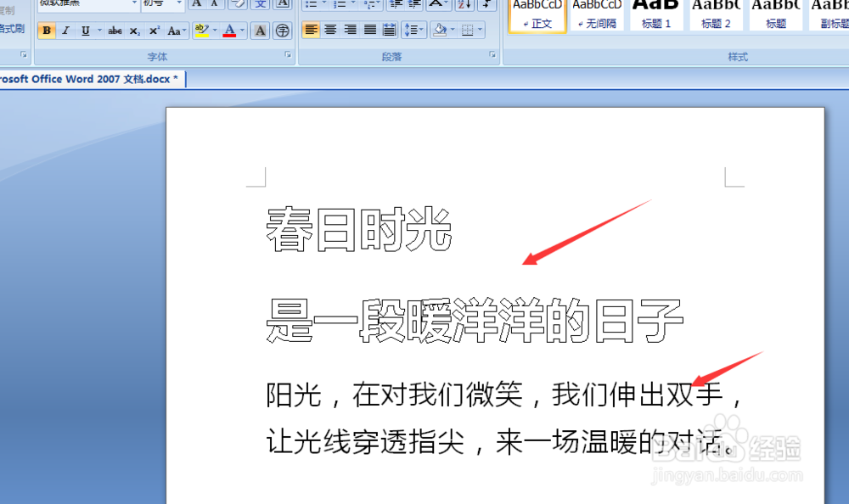Toggle bold formatting on selected text
Image resolution: width=849 pixels, height=504 pixels.
48,29
